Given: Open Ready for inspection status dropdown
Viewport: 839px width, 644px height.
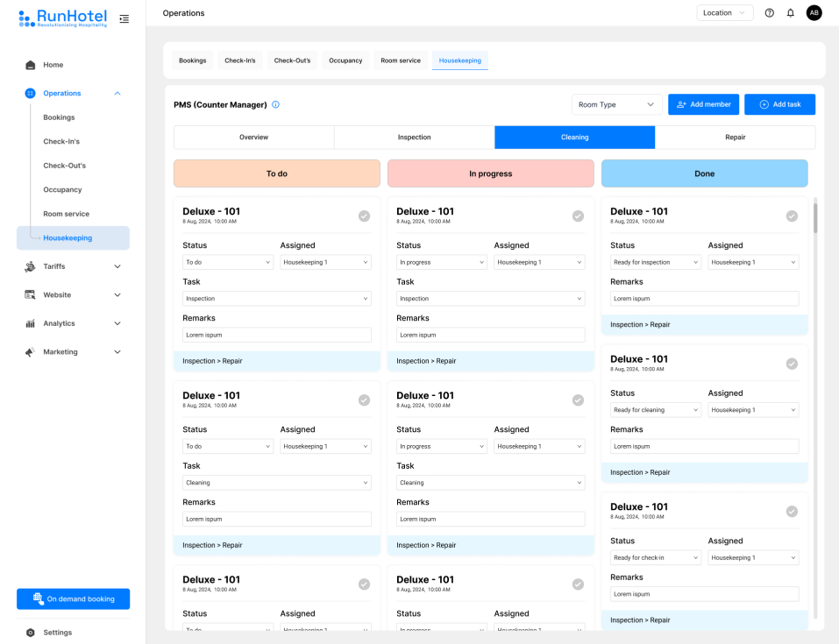Looking at the screenshot, I should point(656,262).
